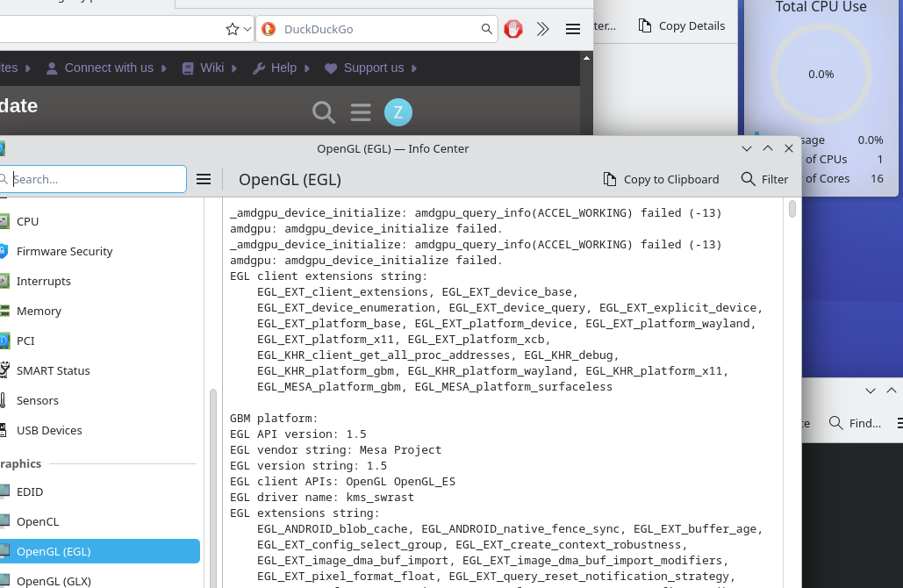Click the Copy to Clipboard button
The image size is (903, 588).
[x=661, y=179]
